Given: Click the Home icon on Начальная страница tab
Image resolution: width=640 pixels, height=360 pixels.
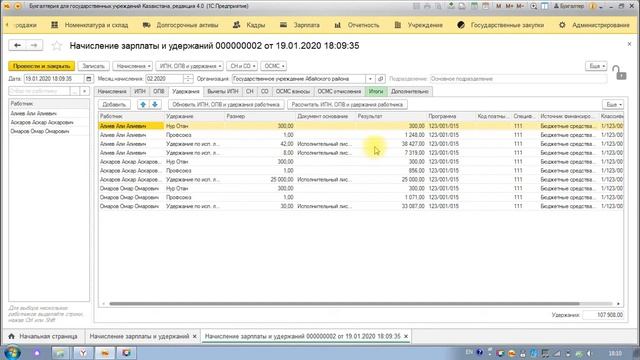Looking at the screenshot, I should pos(11,336).
